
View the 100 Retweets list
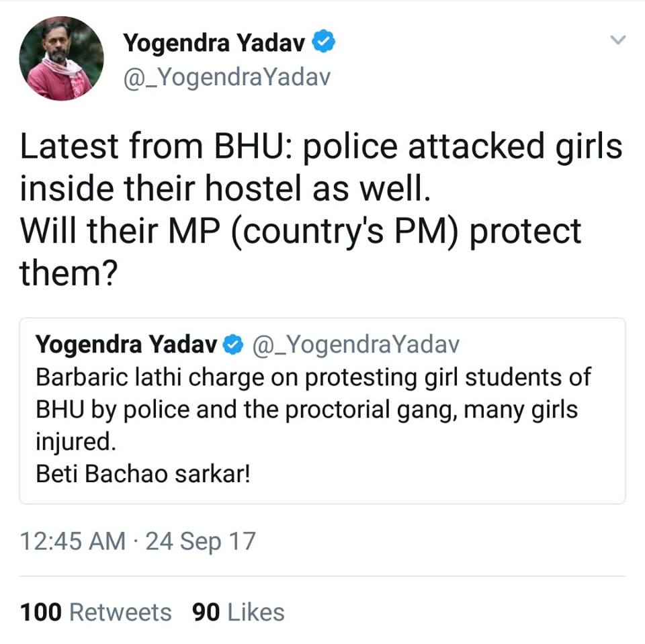point(95,612)
